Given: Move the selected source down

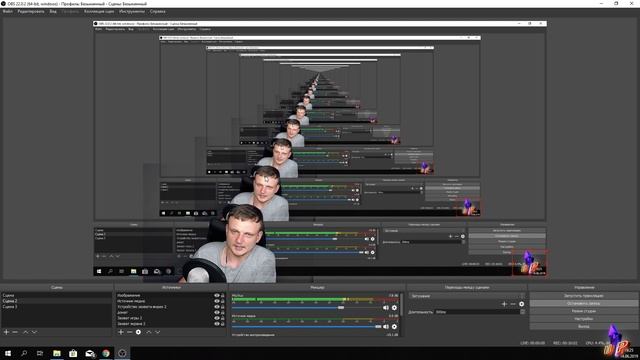Looking at the screenshot, I should [158, 332].
